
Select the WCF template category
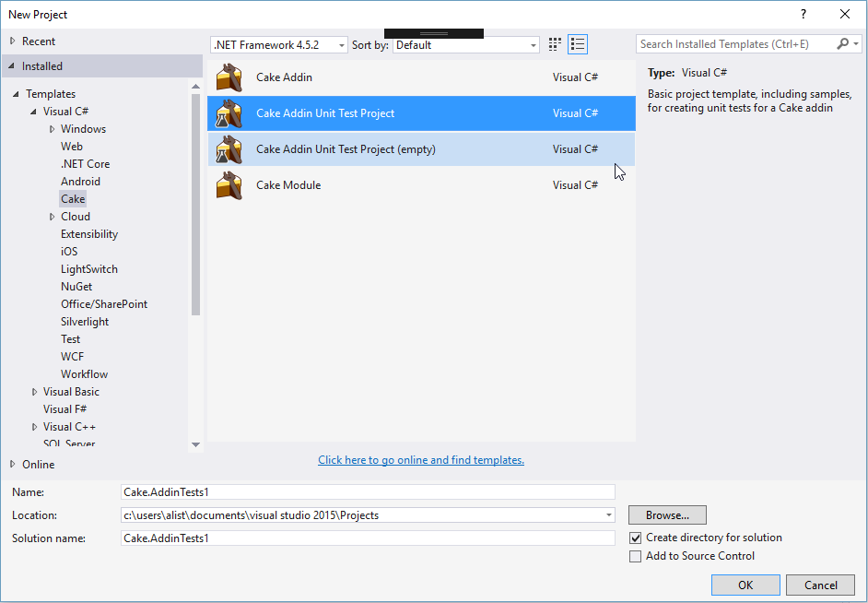(x=72, y=357)
